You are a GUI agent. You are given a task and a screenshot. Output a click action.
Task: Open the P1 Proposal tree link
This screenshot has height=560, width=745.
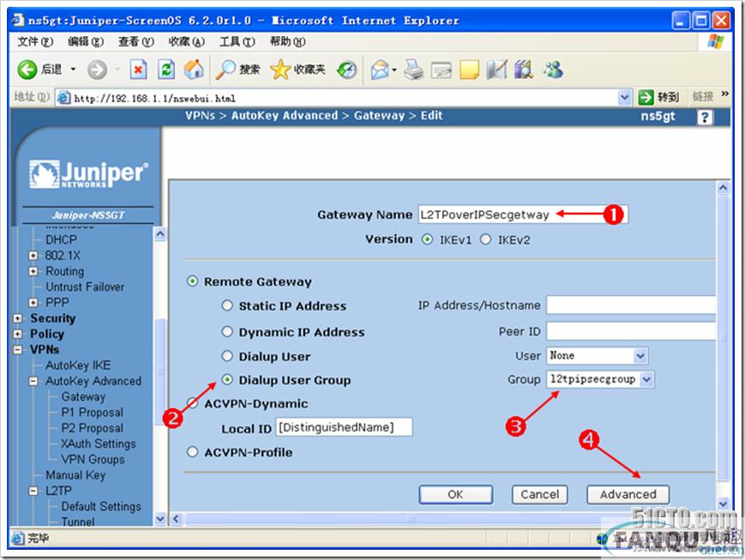pyautogui.click(x=93, y=412)
